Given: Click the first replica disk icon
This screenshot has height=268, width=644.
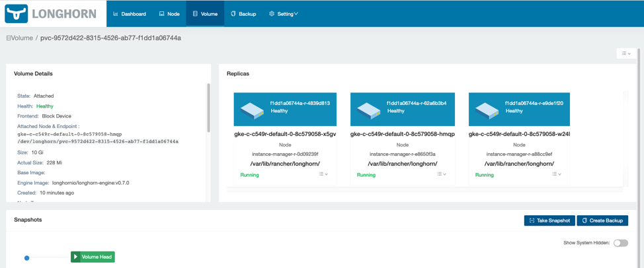Looking at the screenshot, I should point(252,110).
